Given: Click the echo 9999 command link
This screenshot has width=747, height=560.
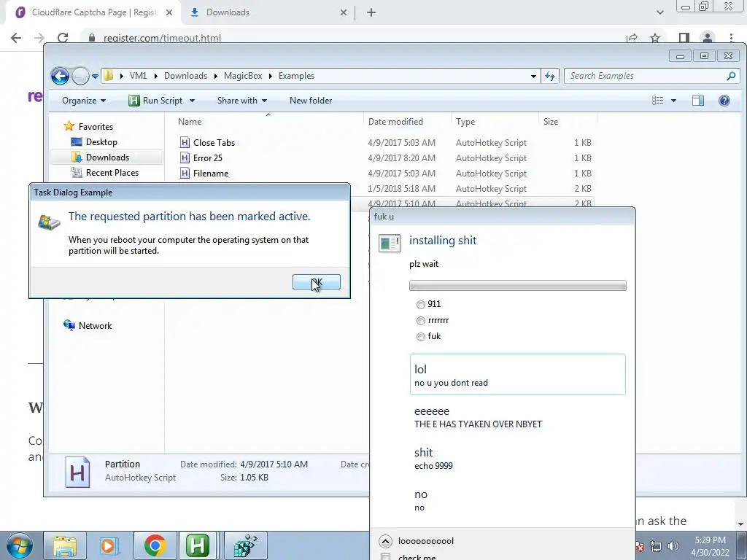Looking at the screenshot, I should [x=517, y=458].
